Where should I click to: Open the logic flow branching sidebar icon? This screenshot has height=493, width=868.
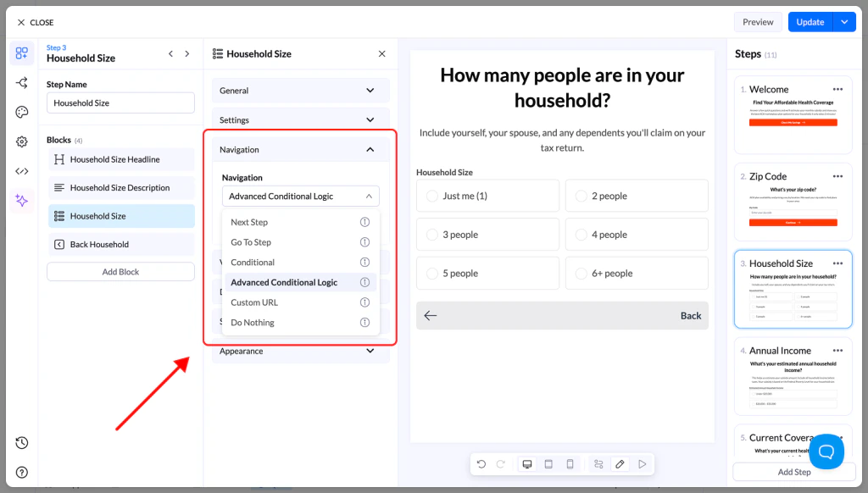pos(21,83)
